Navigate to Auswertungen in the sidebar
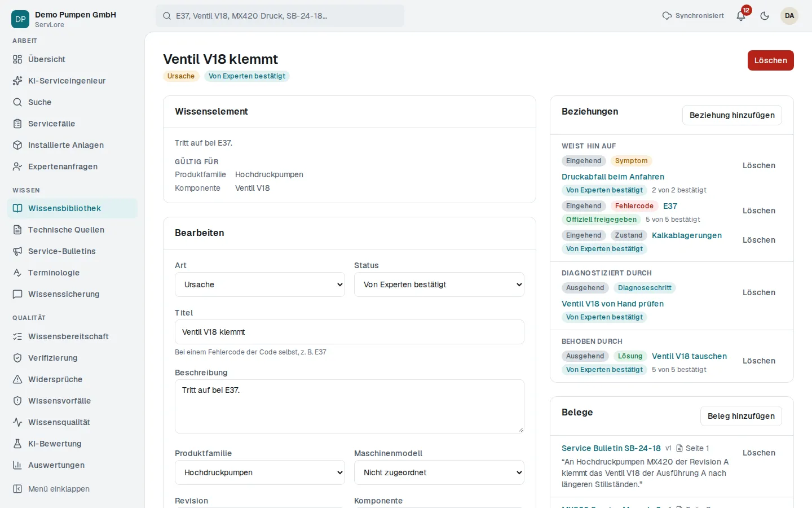Viewport: 812px width, 508px height. point(72,465)
